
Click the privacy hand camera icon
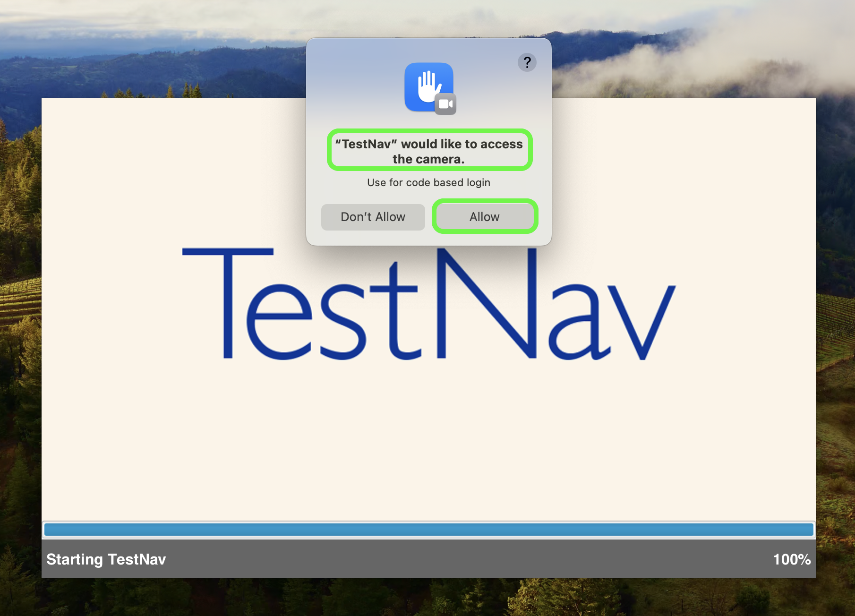pos(430,89)
